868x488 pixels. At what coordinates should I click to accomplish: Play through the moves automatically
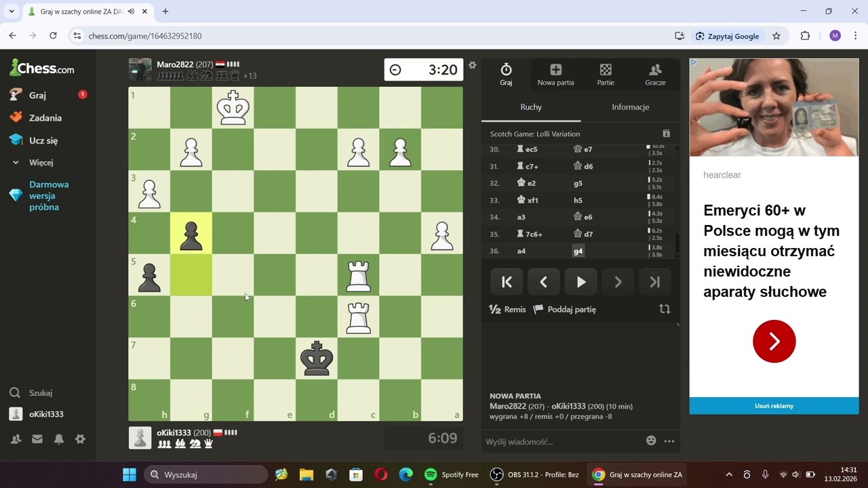click(x=580, y=282)
